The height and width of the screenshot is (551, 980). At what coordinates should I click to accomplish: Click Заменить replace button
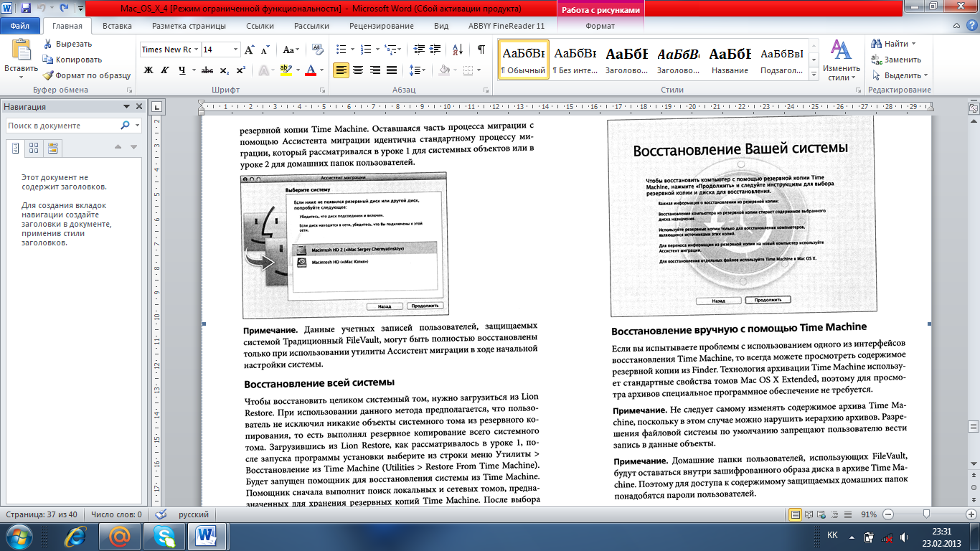(895, 60)
